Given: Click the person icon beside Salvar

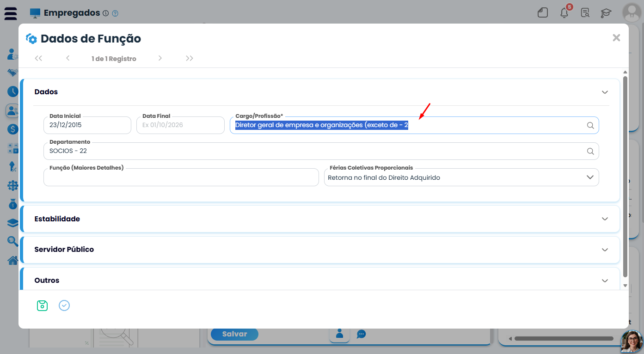Looking at the screenshot, I should pyautogui.click(x=339, y=334).
